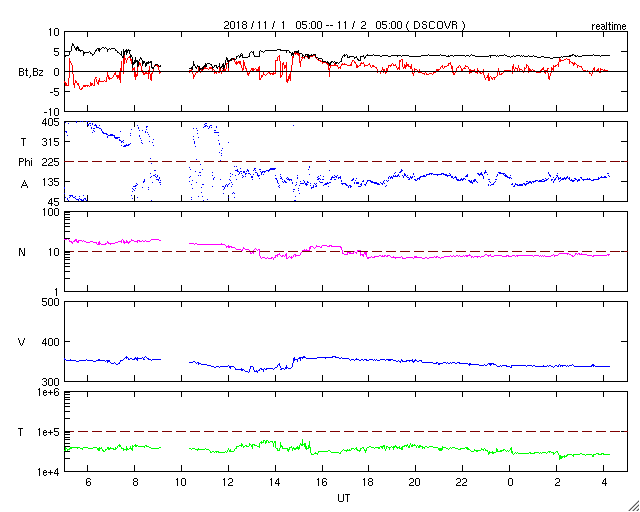Click the plot title date range with DSCOVR
This screenshot has width=640, height=512.
pyautogui.click(x=344, y=25)
